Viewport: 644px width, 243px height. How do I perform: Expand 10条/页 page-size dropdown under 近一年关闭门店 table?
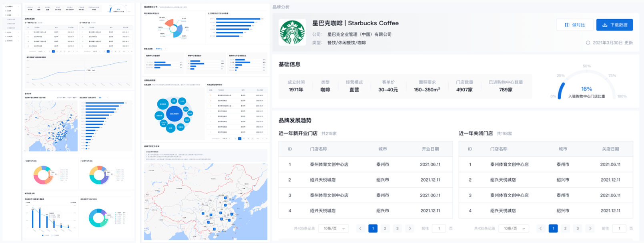coord(514,229)
